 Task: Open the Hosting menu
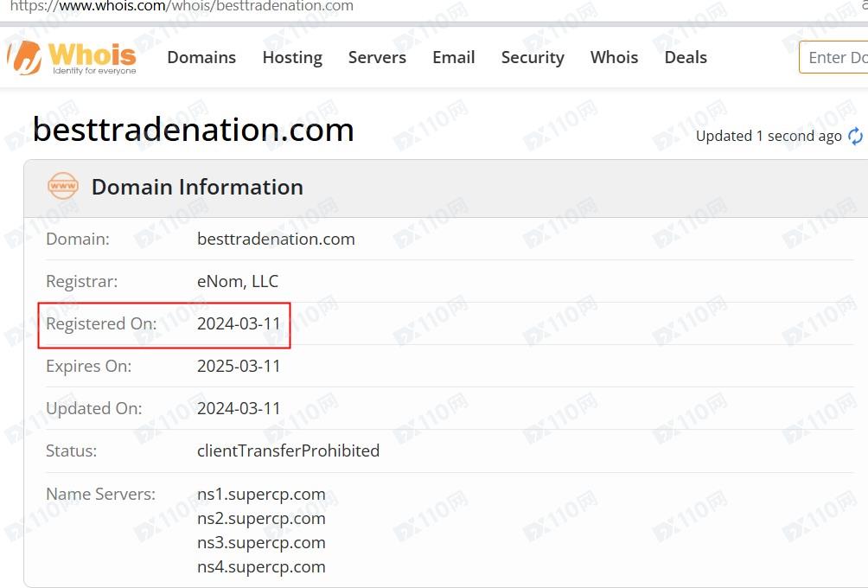[x=292, y=58]
